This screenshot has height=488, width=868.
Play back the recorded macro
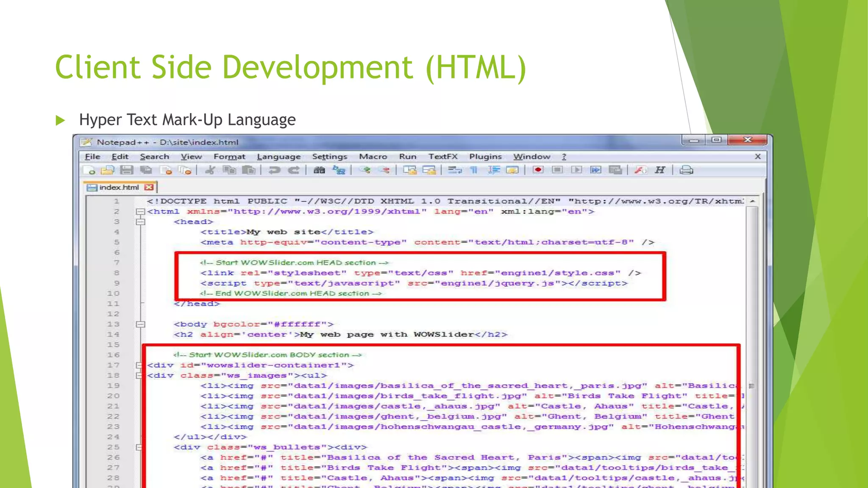click(x=576, y=170)
